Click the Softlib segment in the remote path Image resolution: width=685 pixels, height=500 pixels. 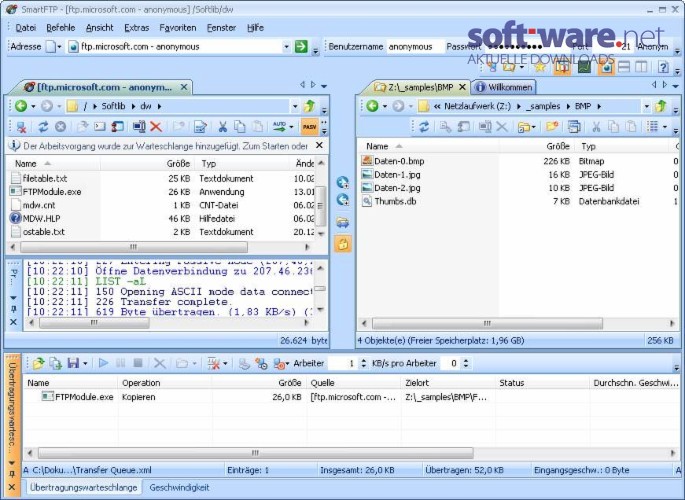pos(113,106)
